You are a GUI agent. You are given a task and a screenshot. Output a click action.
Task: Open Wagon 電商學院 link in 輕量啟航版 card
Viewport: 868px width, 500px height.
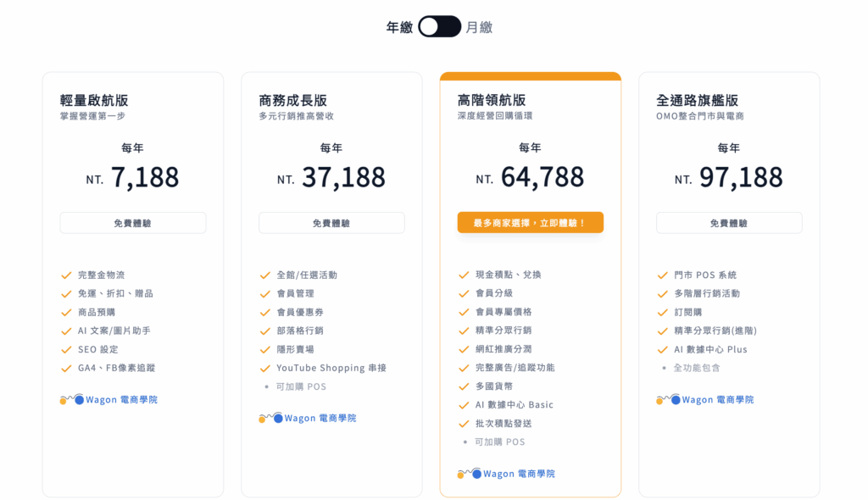pos(121,400)
